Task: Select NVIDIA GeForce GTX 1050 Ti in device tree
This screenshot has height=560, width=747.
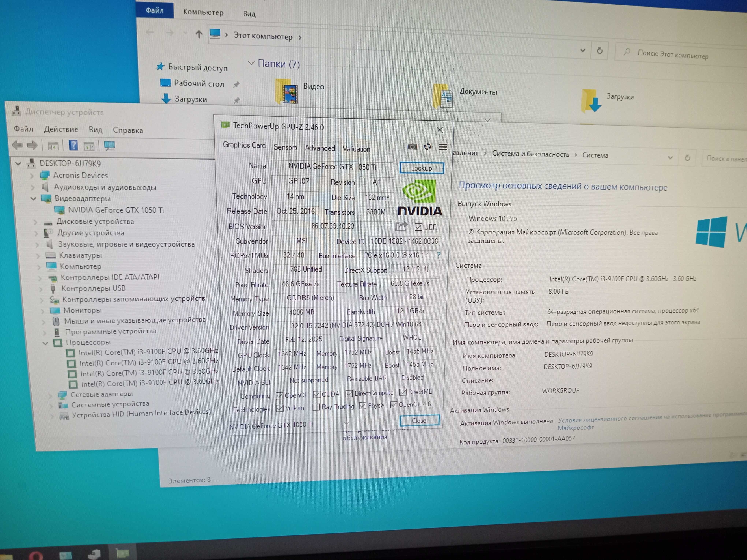Action: pyautogui.click(x=116, y=210)
